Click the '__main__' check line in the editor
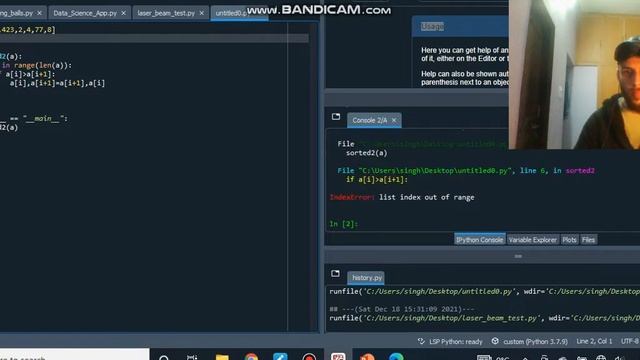Viewport: 640px width, 360px height. [x=34, y=119]
